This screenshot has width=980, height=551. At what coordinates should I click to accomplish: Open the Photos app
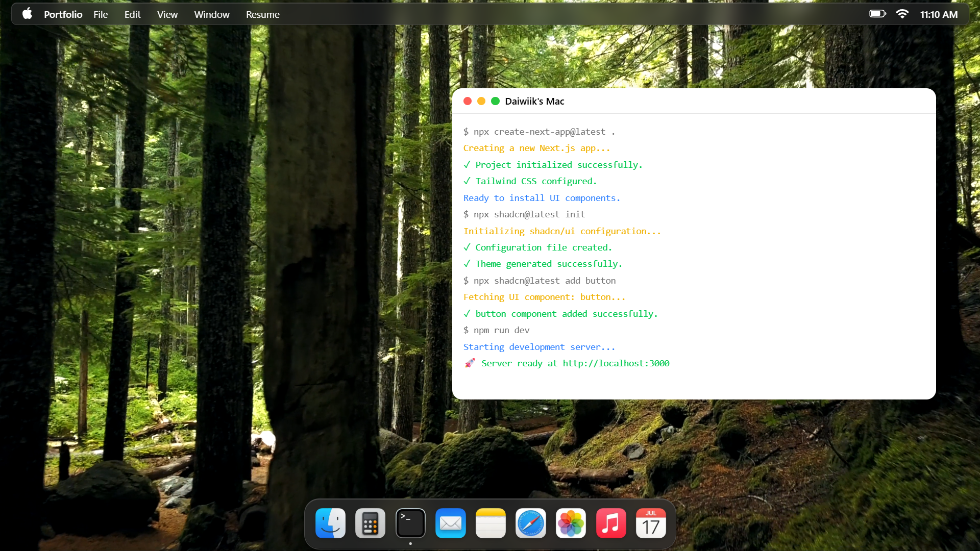point(571,523)
